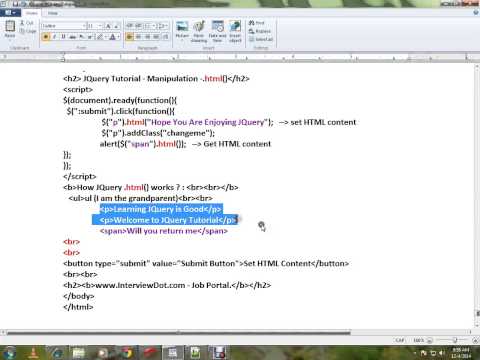Open WordPad Help question icon
Viewport: 480px width, 360px height.
[x=476, y=13]
